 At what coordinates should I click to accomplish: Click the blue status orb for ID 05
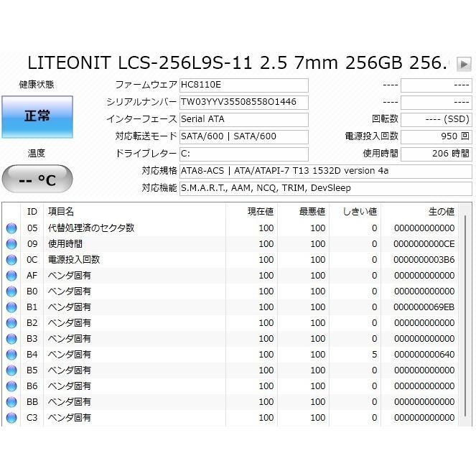[x=11, y=228]
